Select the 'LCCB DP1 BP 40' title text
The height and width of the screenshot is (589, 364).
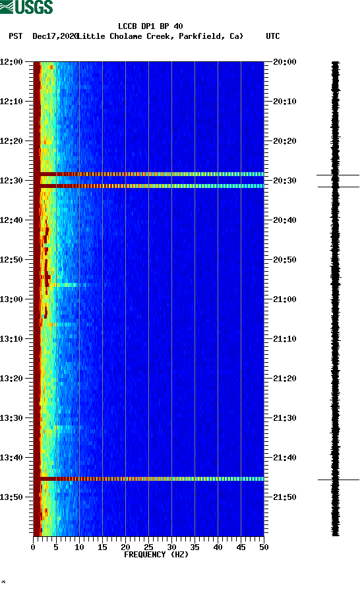[150, 26]
